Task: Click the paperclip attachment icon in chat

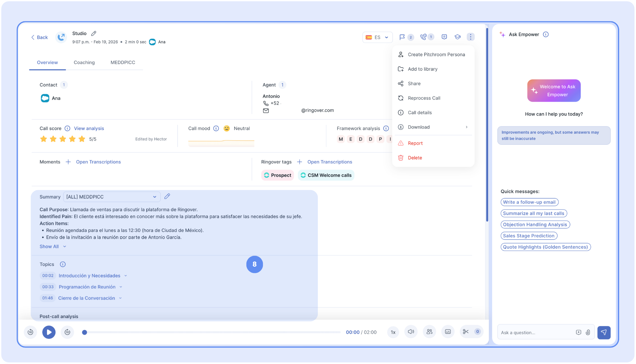Action: (x=588, y=332)
